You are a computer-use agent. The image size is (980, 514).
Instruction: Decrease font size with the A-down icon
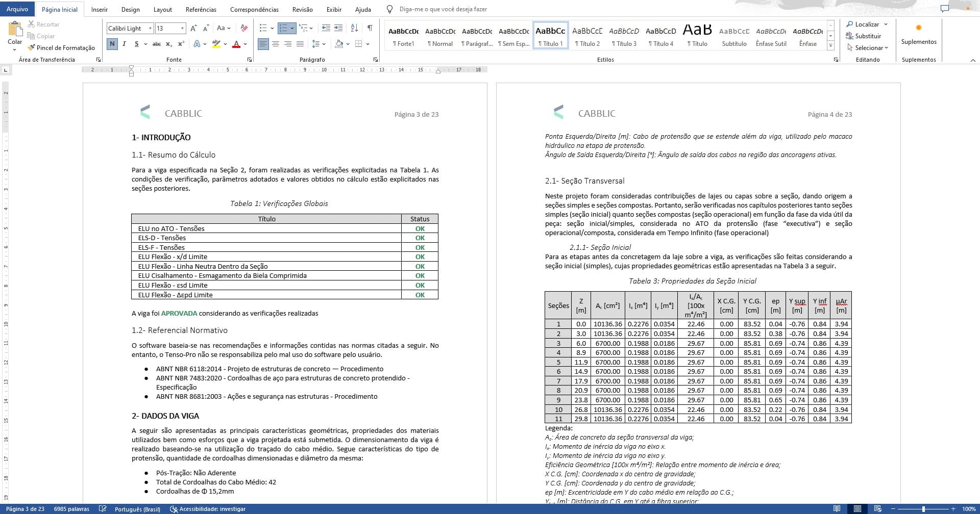pos(206,29)
